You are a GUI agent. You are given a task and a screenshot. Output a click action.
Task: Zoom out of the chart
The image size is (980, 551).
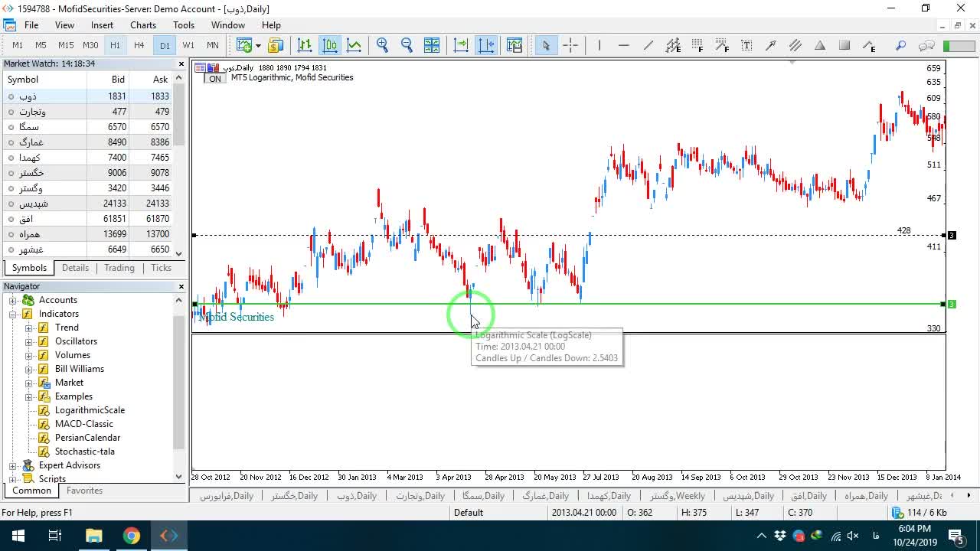pyautogui.click(x=407, y=45)
